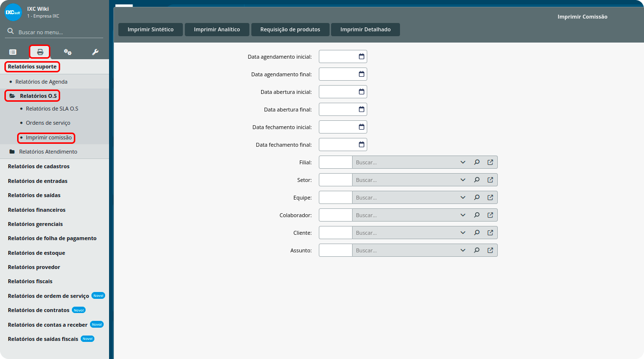644x359 pixels.
Task: Click the Cliente search magnifier icon
Action: tap(476, 232)
